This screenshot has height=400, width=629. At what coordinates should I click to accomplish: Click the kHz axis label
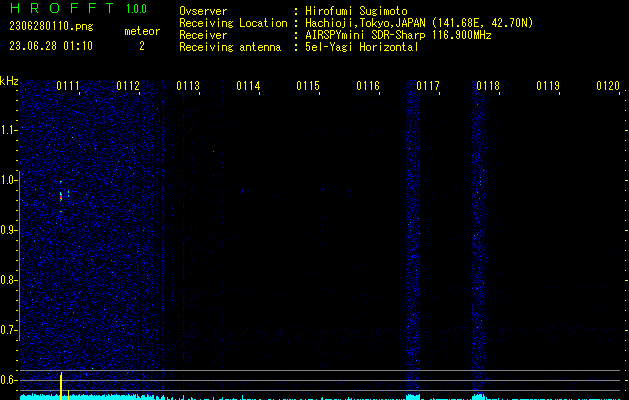10,80
